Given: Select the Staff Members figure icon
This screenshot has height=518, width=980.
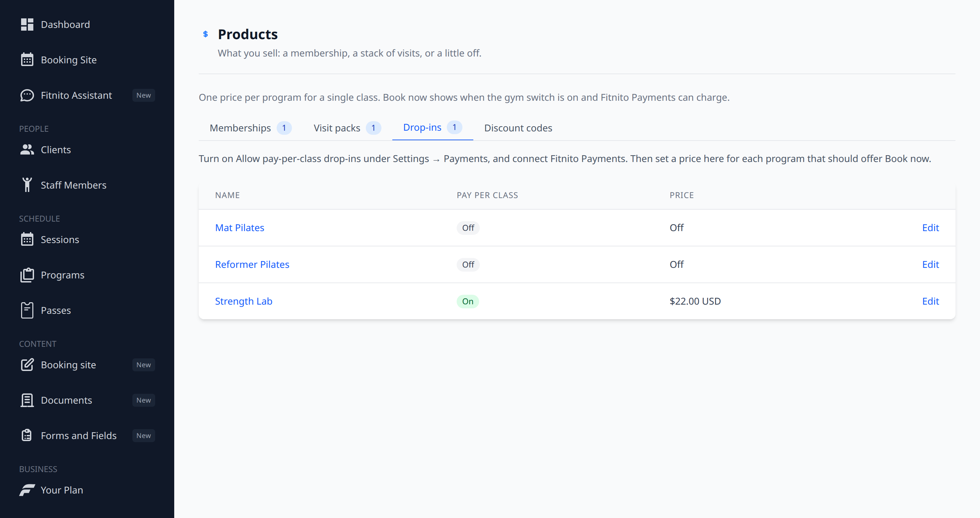Looking at the screenshot, I should pos(27,185).
